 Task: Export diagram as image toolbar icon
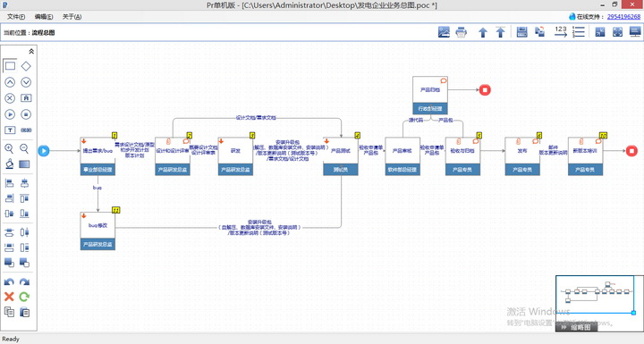(x=444, y=32)
